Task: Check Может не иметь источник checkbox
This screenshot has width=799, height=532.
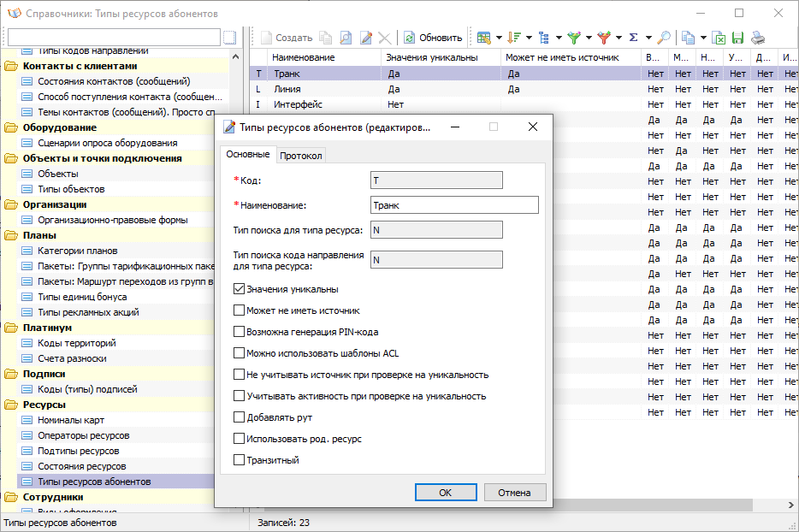Action: [x=239, y=310]
